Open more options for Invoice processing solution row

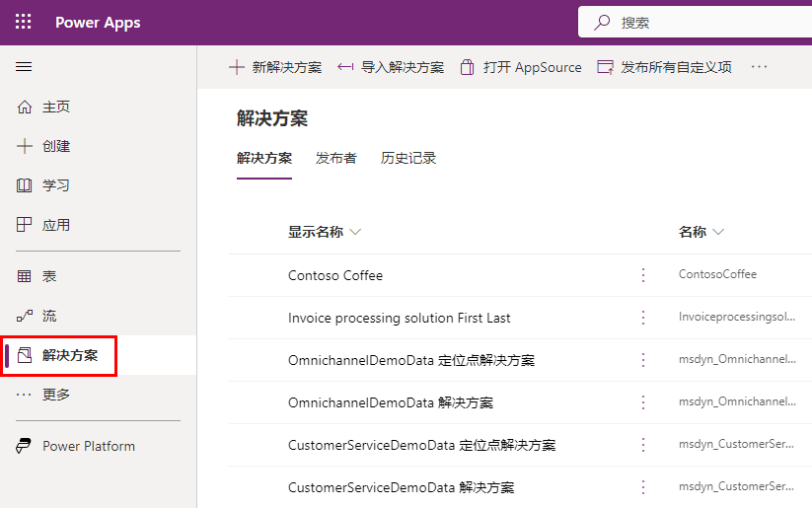tap(643, 318)
